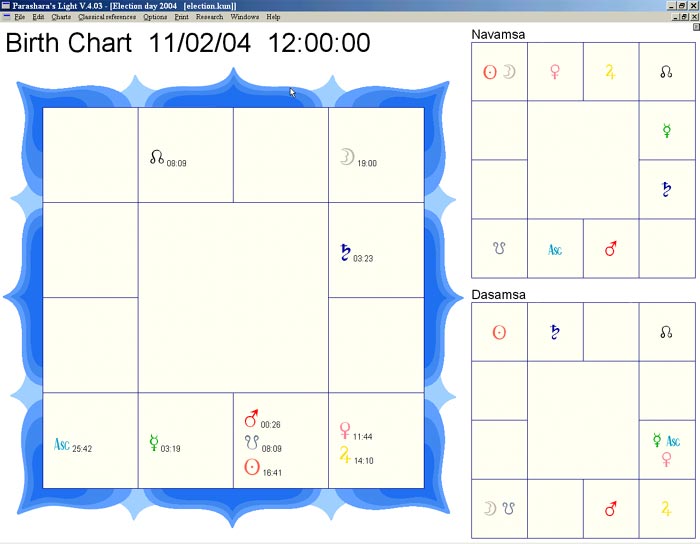Open the Classical references menu
The height and width of the screenshot is (544, 700).
click(107, 17)
